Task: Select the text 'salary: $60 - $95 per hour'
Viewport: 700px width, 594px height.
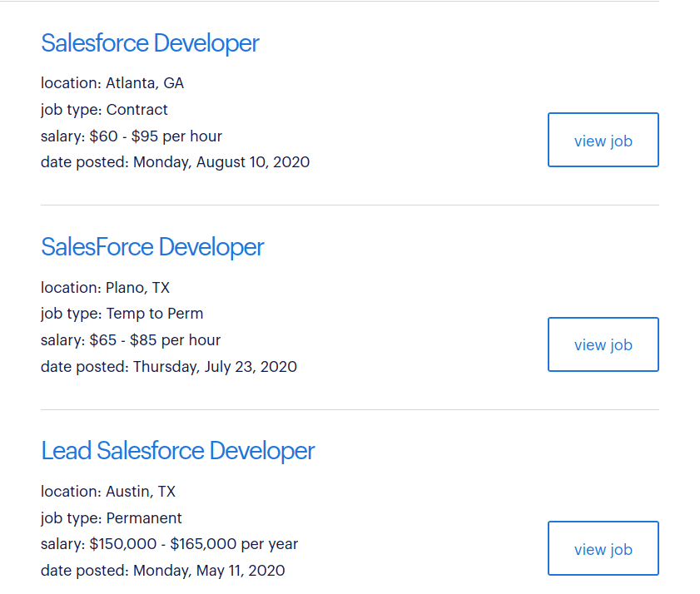Action: (x=132, y=136)
